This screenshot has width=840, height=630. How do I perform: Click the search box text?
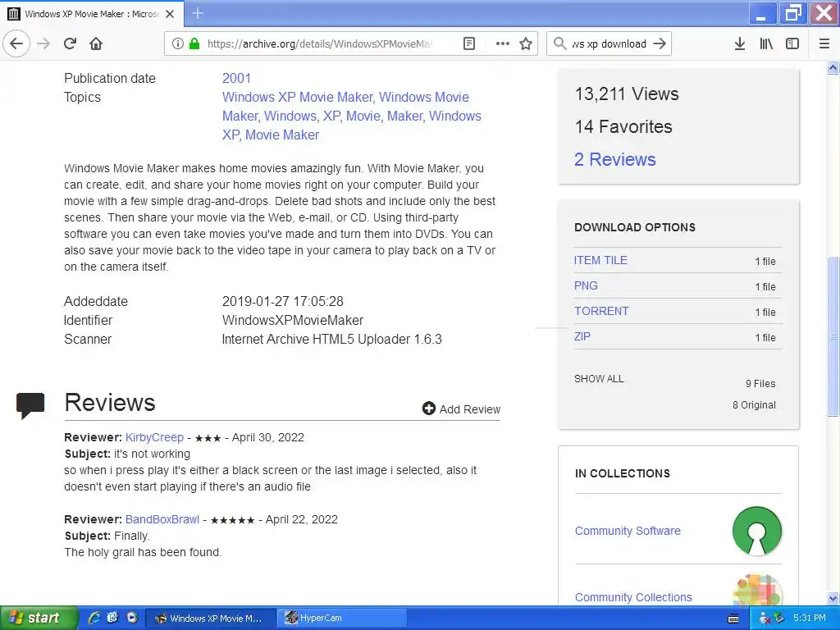(609, 43)
